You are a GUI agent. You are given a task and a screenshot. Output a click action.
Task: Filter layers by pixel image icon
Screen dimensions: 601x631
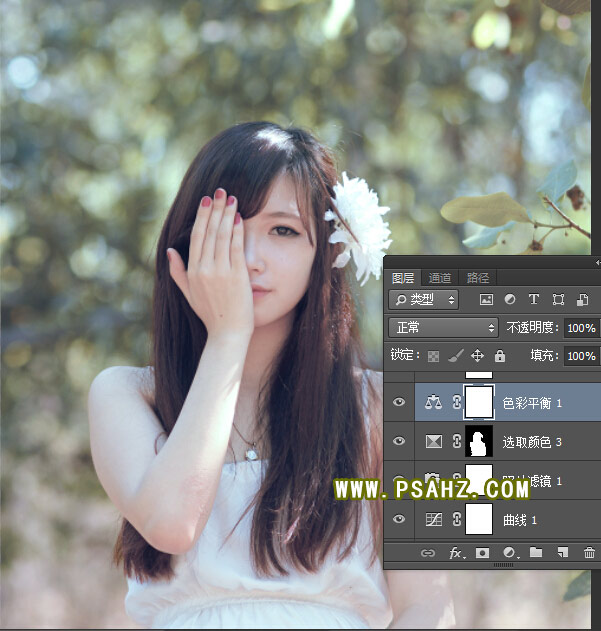point(486,299)
